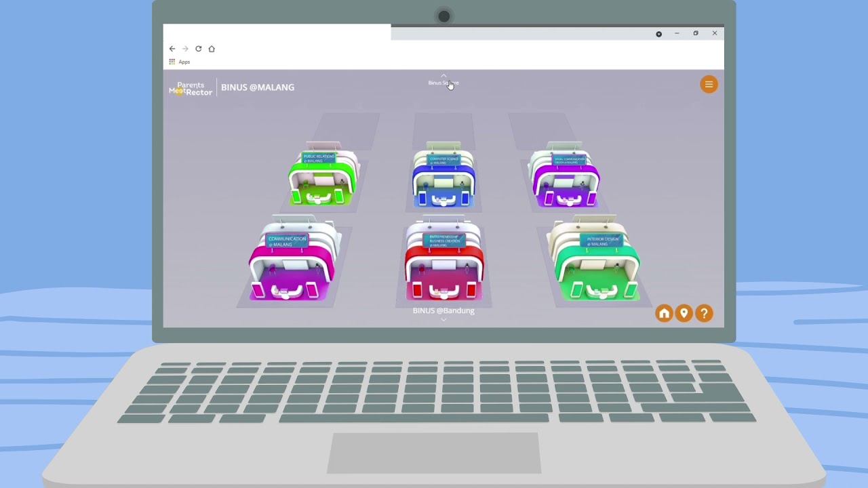Click the Parents Meet Rector logo
The image size is (868, 488).
(x=191, y=88)
